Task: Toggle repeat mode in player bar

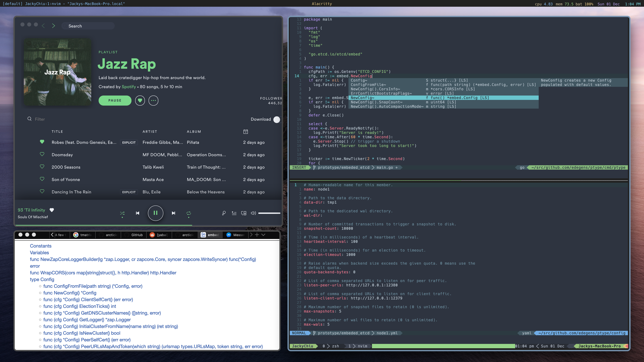Action: pyautogui.click(x=189, y=213)
